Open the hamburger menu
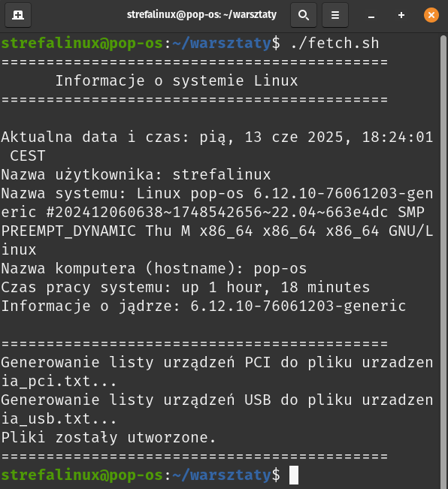This screenshot has width=448, height=489. pos(335,15)
